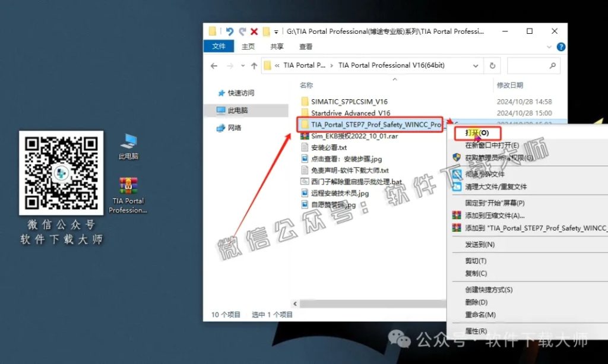
Task: Click the up-one-level navigation arrow
Action: [x=253, y=65]
